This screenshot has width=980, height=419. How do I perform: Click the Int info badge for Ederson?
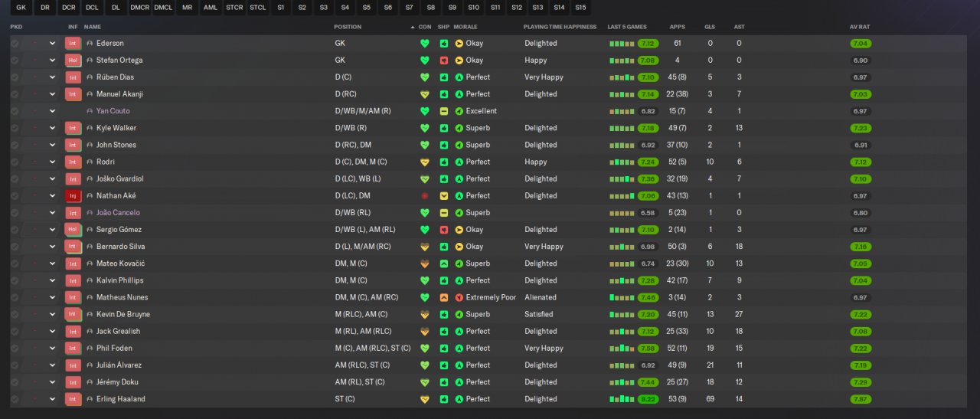[73, 44]
